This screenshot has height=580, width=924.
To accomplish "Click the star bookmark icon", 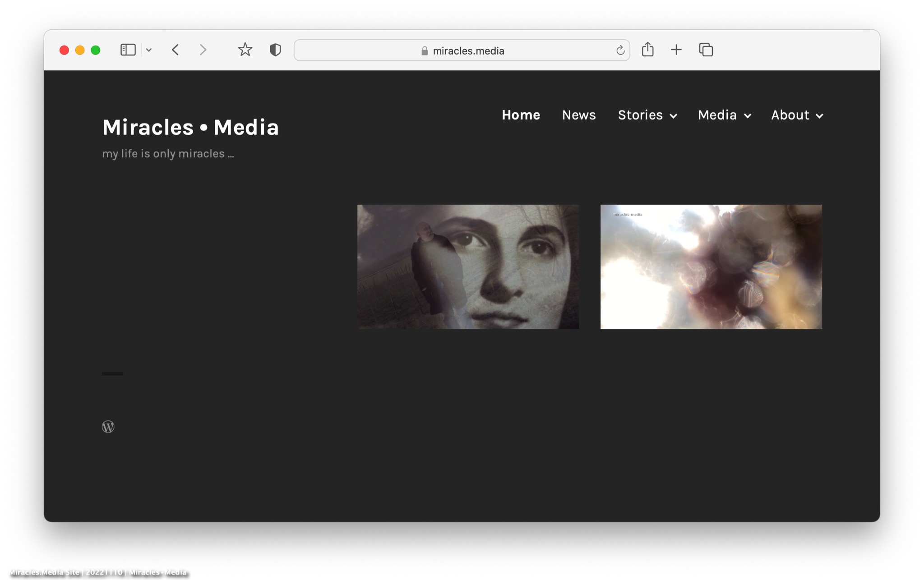I will click(x=245, y=50).
